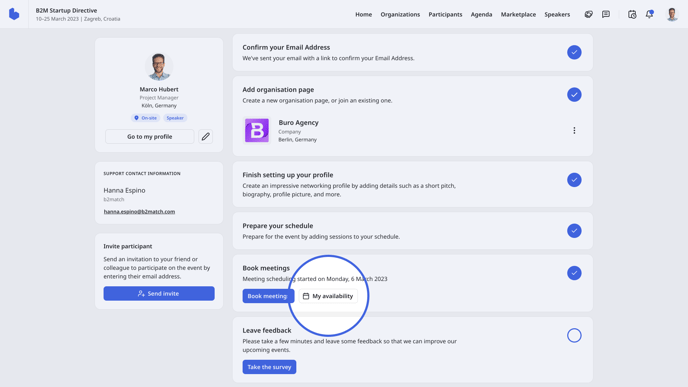Open the calendar schedule icon
The height and width of the screenshot is (387, 688).
[632, 14]
